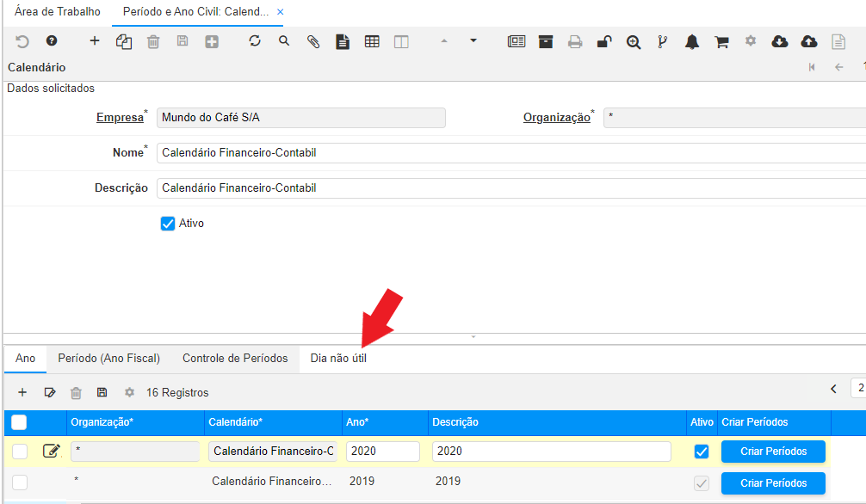Open the Chat/notes document icon
Screen dimensions: 866x504
(x=343, y=41)
